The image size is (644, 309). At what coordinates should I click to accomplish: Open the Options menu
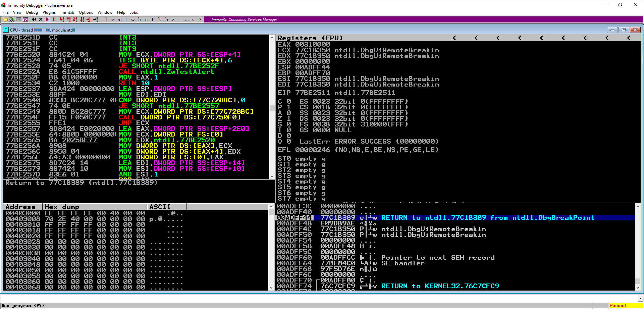(86, 12)
